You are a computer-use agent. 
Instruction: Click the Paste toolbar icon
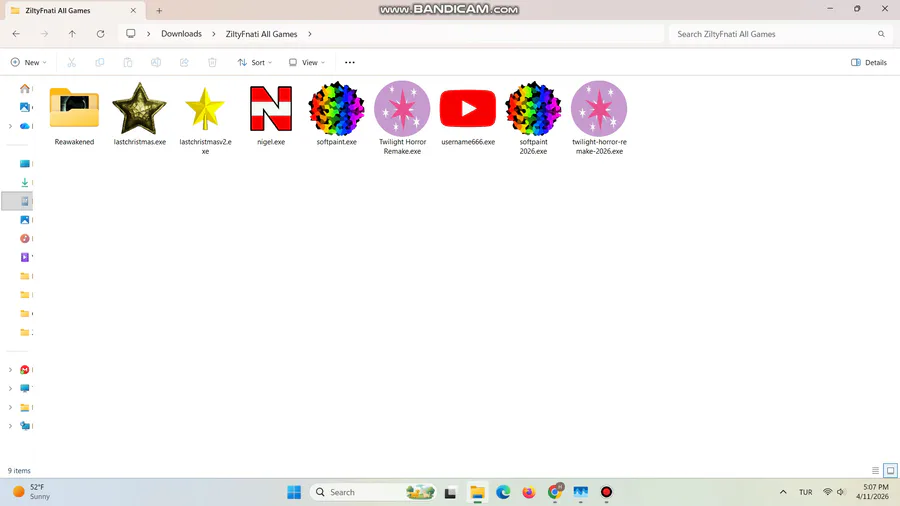click(127, 63)
